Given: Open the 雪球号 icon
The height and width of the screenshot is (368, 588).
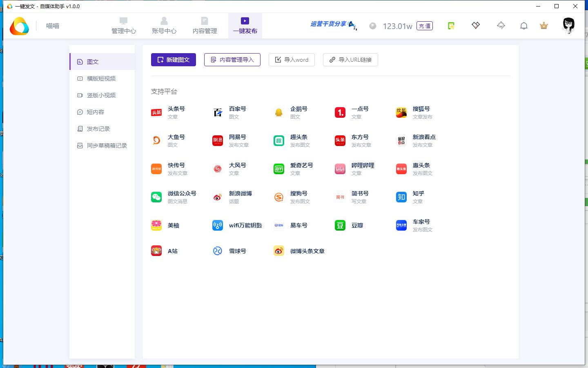Looking at the screenshot, I should click(x=218, y=251).
